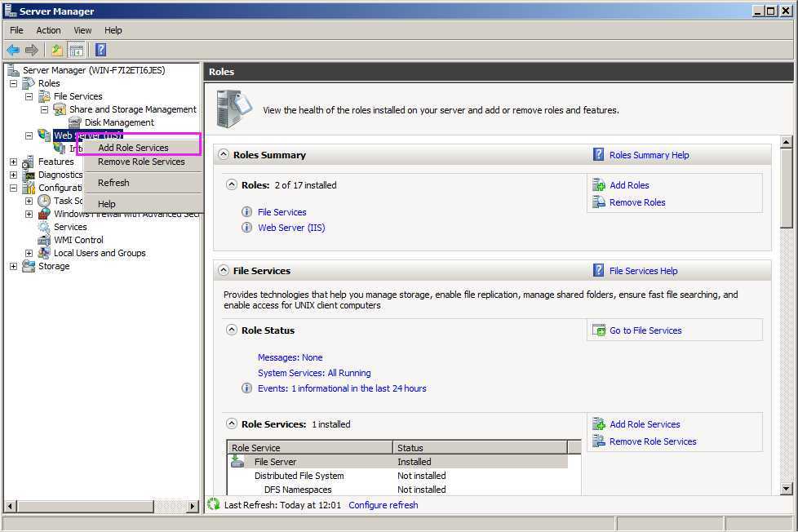Collapse the Roles tree node
The width and height of the screenshot is (798, 532).
click(13, 83)
